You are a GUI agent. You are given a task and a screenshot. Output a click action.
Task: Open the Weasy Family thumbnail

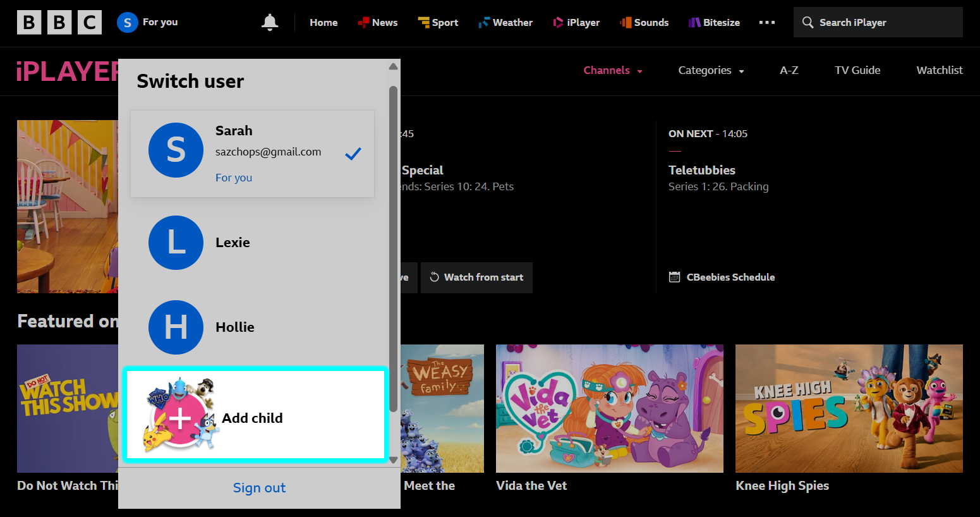[x=442, y=408]
